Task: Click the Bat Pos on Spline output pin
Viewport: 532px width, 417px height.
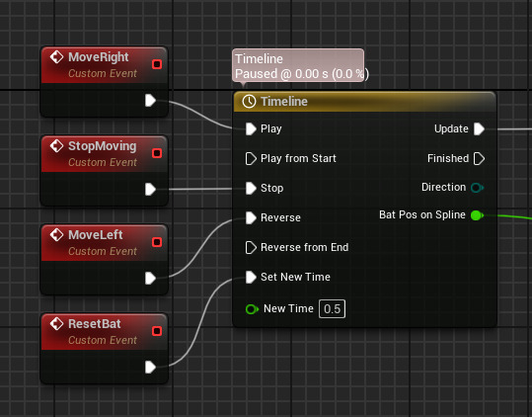Action: click(477, 215)
